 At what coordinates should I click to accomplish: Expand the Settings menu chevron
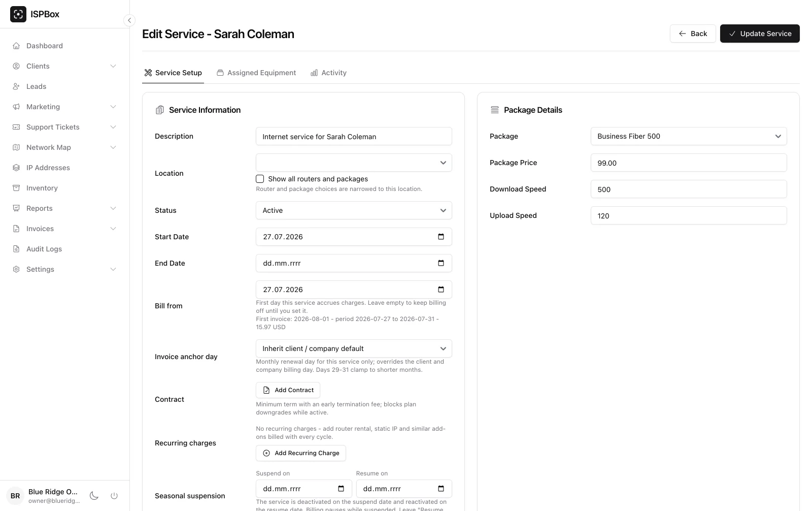113,269
